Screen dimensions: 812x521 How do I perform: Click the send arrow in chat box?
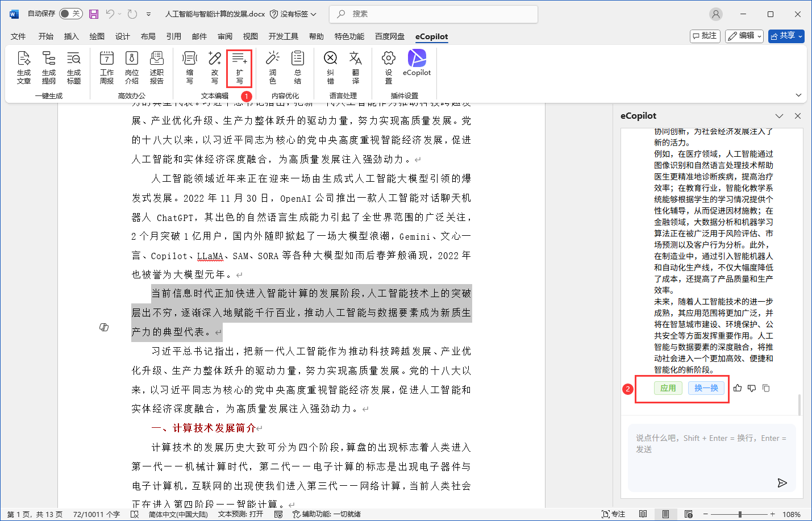(x=782, y=483)
